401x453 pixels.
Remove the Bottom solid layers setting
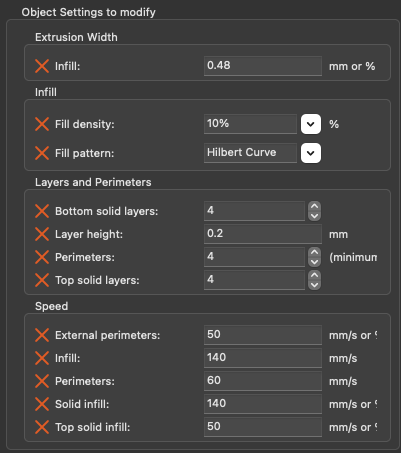[x=42, y=211]
